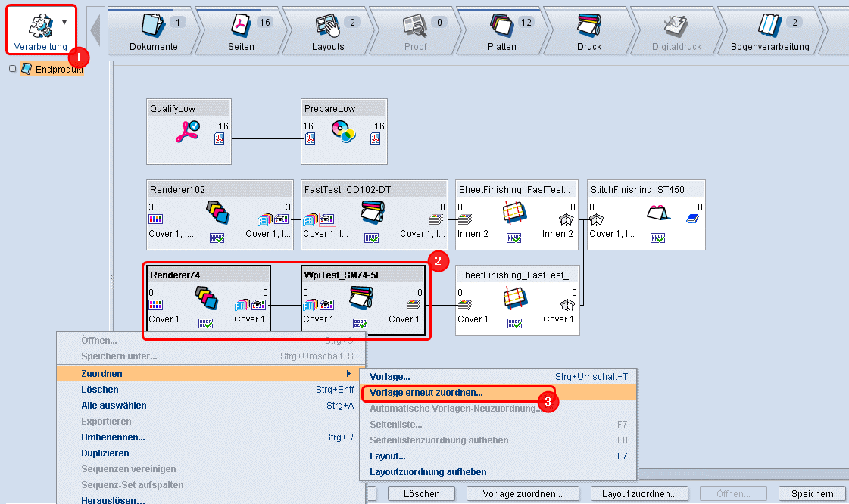This screenshot has width=849, height=504.
Task: Choose Duplizieren in context menu
Action: pyautogui.click(x=211, y=453)
